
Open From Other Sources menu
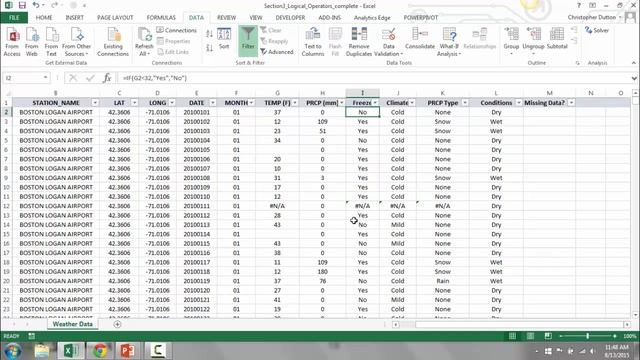76,42
